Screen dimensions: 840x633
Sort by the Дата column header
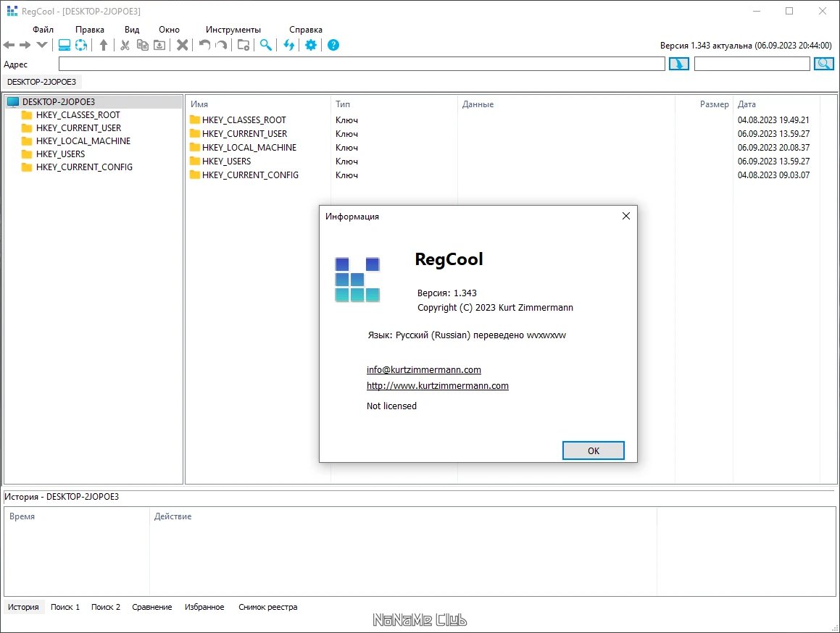coord(776,104)
